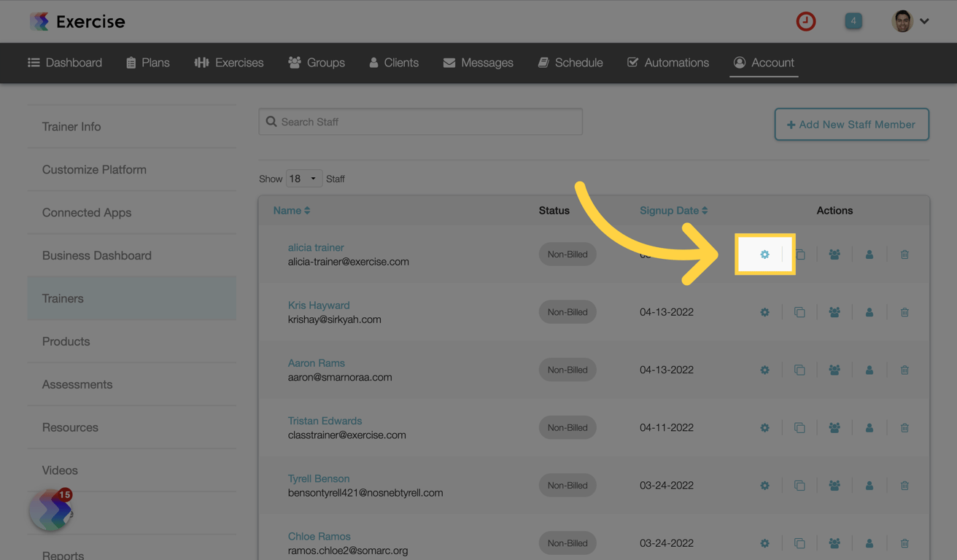Delete alicia trainer with trash icon
957x560 pixels.
pos(904,254)
